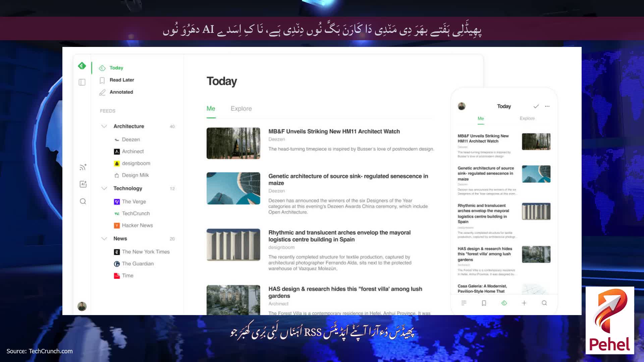Tap the mobile Casa Galeria article title

pyautogui.click(x=482, y=289)
